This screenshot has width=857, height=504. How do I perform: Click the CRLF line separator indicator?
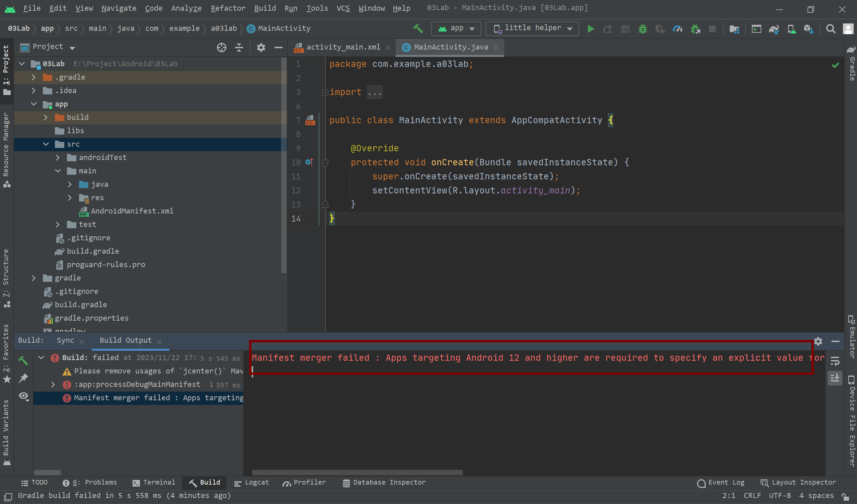point(752,496)
